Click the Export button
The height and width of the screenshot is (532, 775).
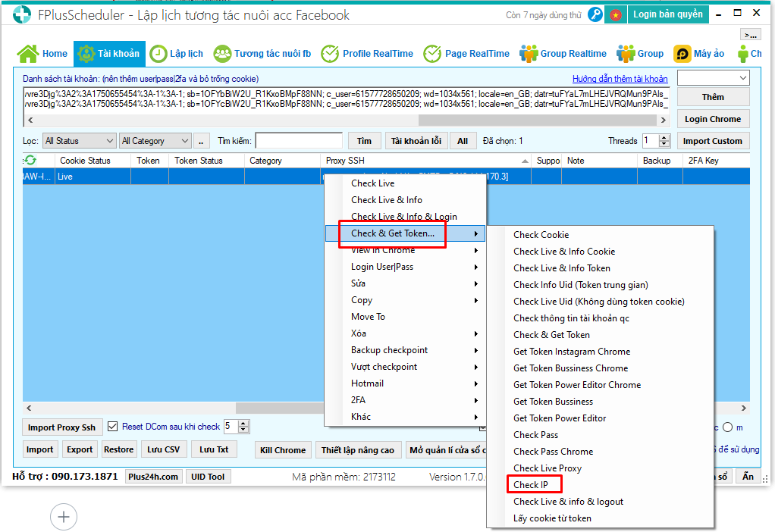(80, 449)
